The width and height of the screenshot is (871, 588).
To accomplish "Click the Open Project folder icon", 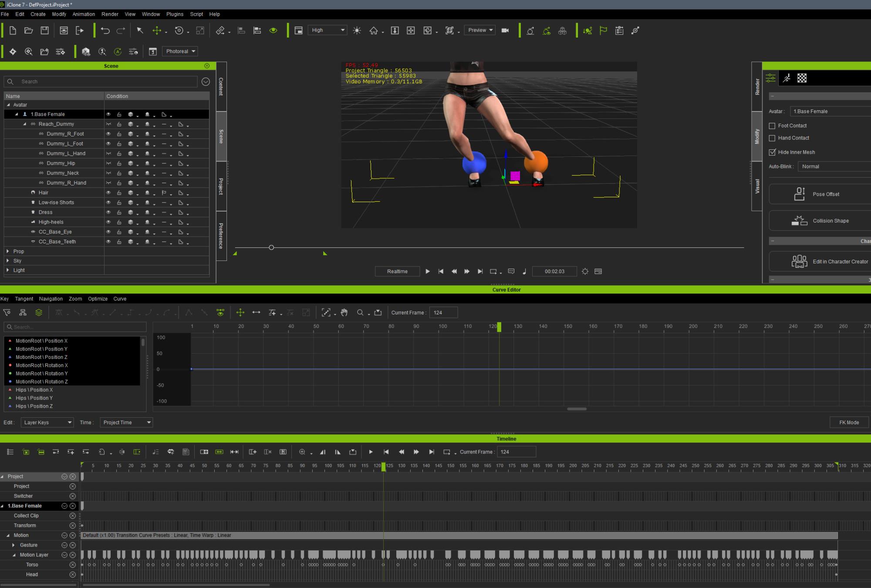I will [29, 30].
